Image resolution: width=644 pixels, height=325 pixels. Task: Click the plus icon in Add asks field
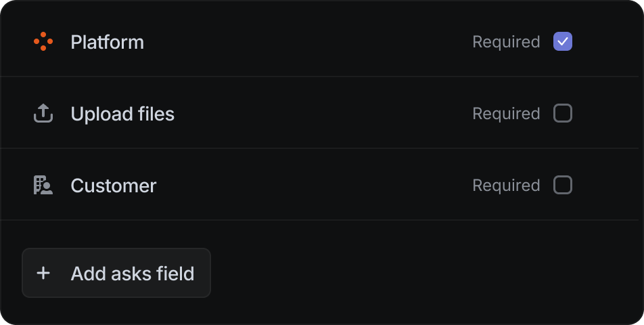(x=43, y=273)
